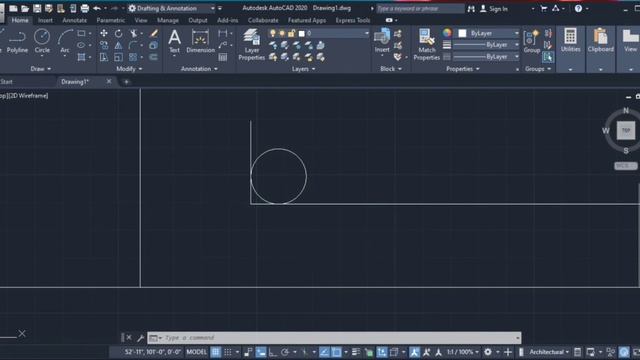Expand the Properties panel flyout
This screenshot has width=640, height=360.
(462, 69)
